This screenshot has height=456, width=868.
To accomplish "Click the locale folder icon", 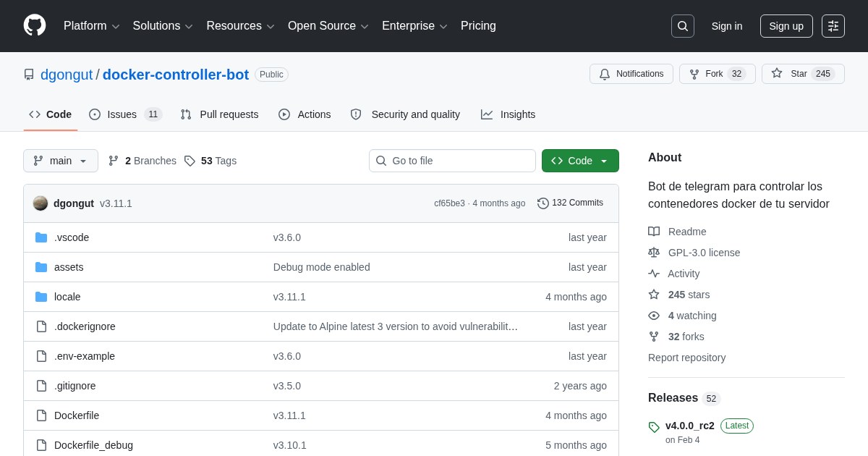I will tap(41, 297).
